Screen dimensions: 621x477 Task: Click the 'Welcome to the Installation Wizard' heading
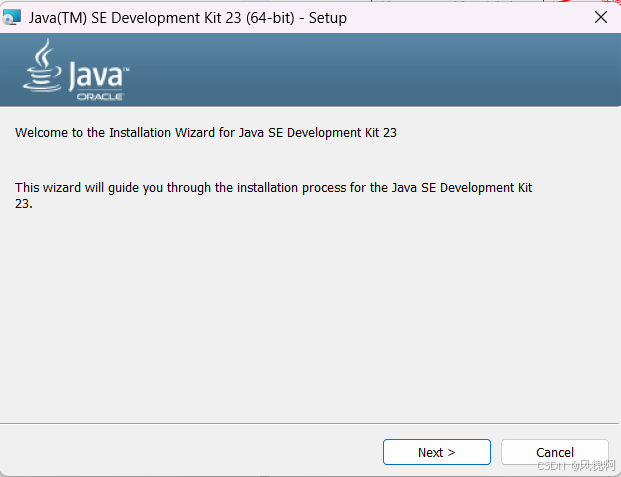click(206, 133)
